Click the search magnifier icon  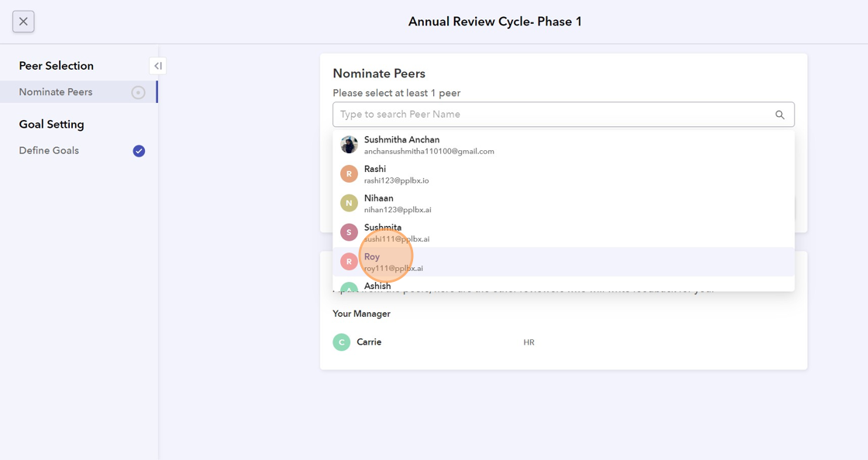coord(780,115)
